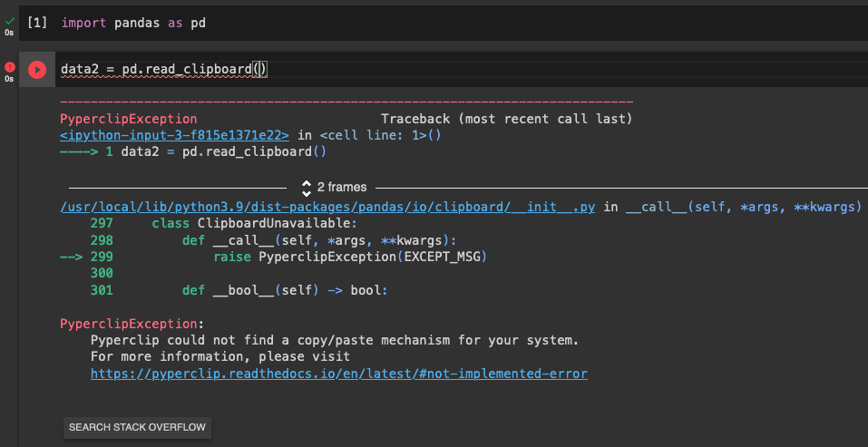Run the read_clipboard cell with the play button
The height and width of the screenshot is (447, 868).
(x=37, y=70)
